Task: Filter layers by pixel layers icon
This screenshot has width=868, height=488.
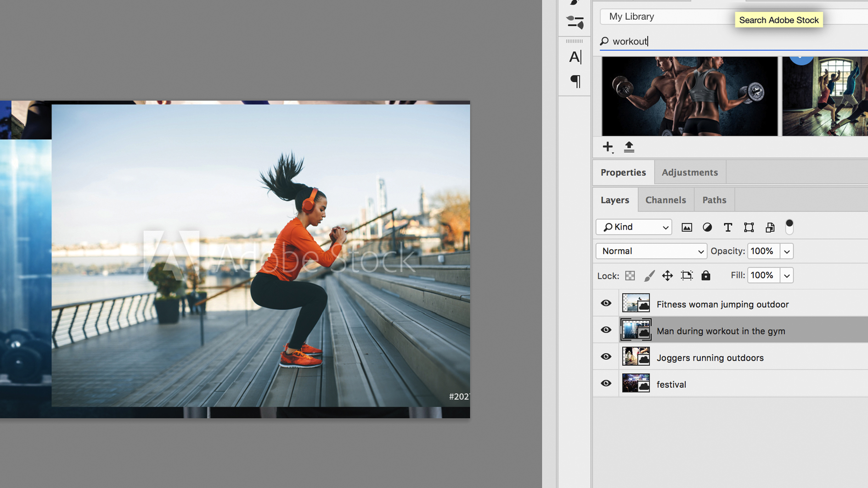Action: click(687, 227)
